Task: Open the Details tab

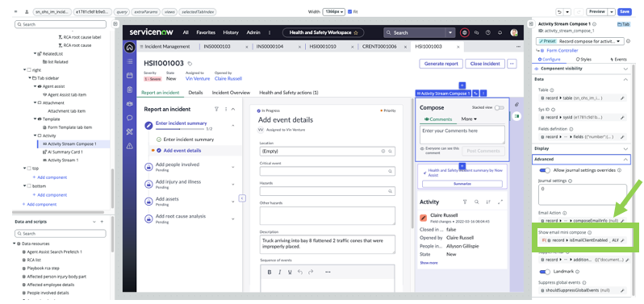Action: click(x=195, y=93)
